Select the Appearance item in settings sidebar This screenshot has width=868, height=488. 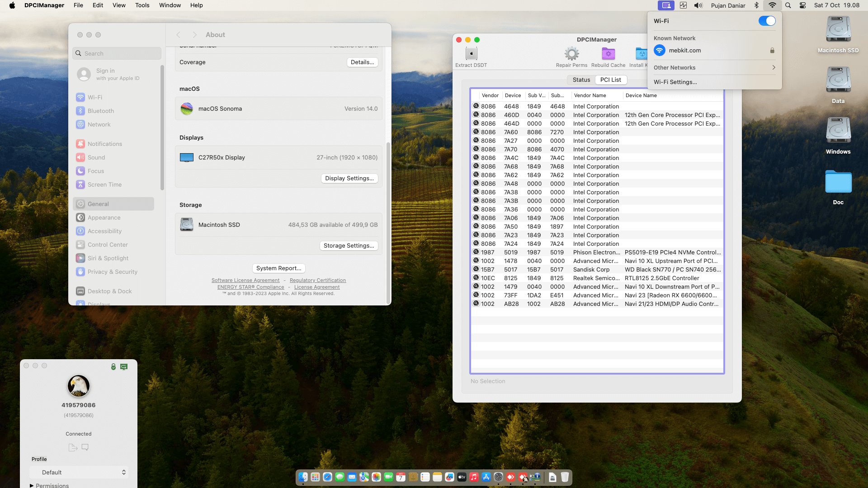point(104,217)
